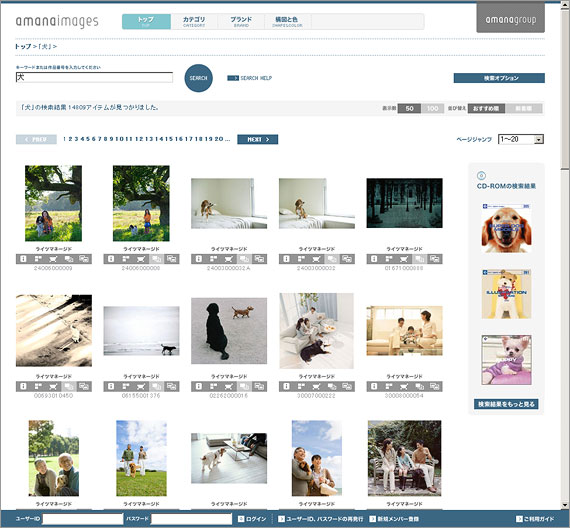Add item 30008000054 to cart
Viewport: 570px width, 528px height.
point(404,386)
